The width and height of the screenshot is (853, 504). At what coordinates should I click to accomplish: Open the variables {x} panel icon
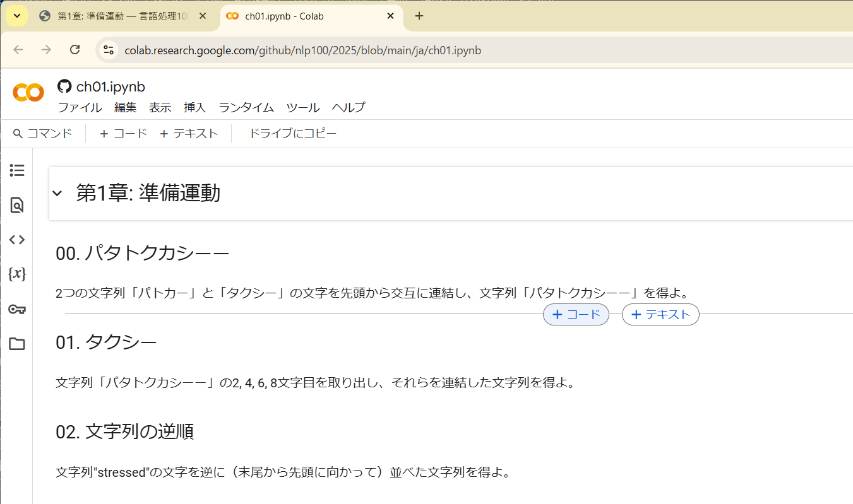click(17, 274)
